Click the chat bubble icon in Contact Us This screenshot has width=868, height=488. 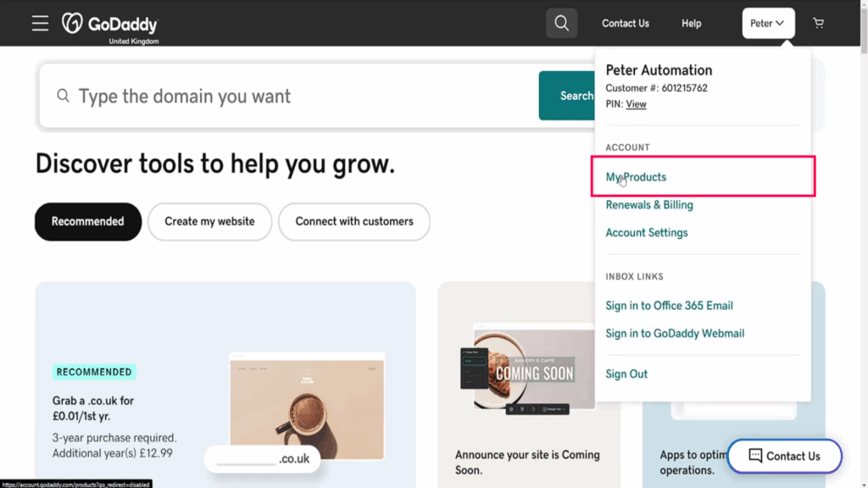(755, 456)
